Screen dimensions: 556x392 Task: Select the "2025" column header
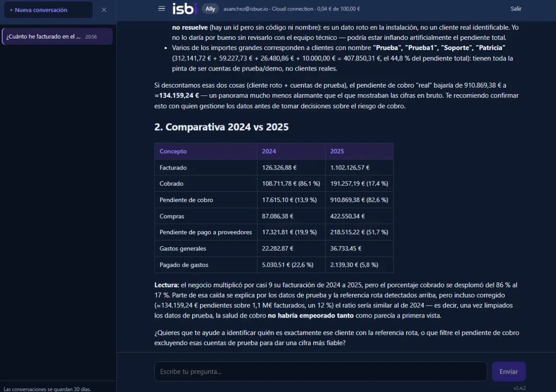[x=359, y=151]
